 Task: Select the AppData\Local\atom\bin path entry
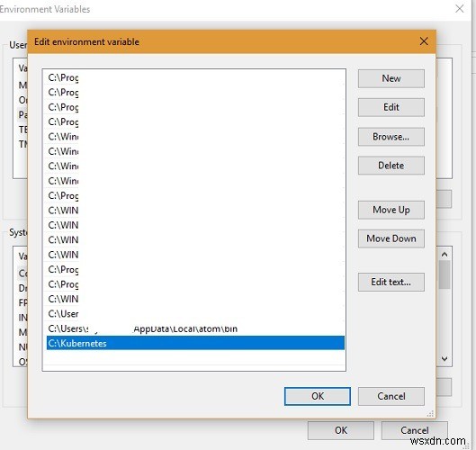(195, 328)
